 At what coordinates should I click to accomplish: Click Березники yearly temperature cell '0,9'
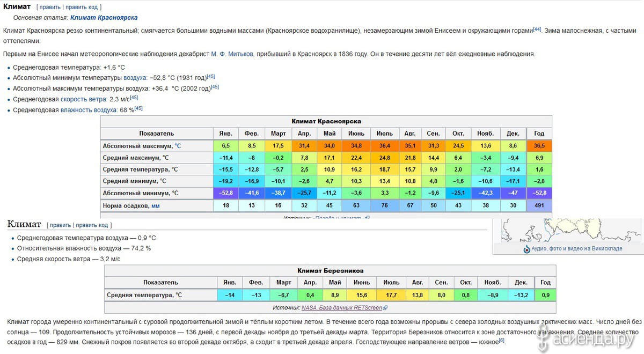tap(545, 295)
